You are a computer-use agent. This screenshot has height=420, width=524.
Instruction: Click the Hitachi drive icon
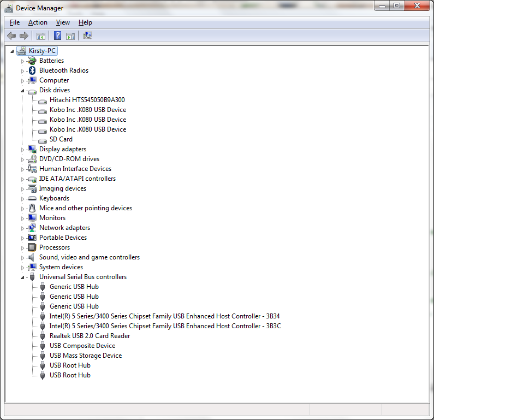43,102
